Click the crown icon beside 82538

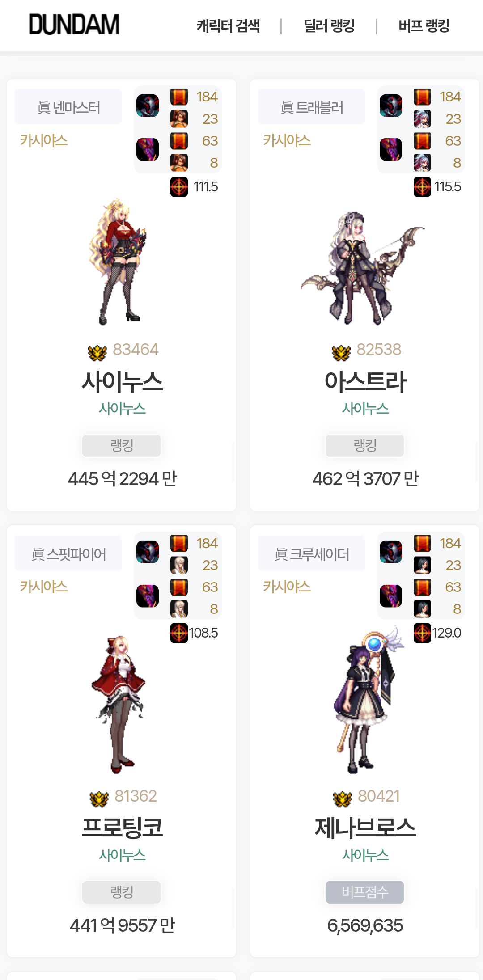(341, 353)
